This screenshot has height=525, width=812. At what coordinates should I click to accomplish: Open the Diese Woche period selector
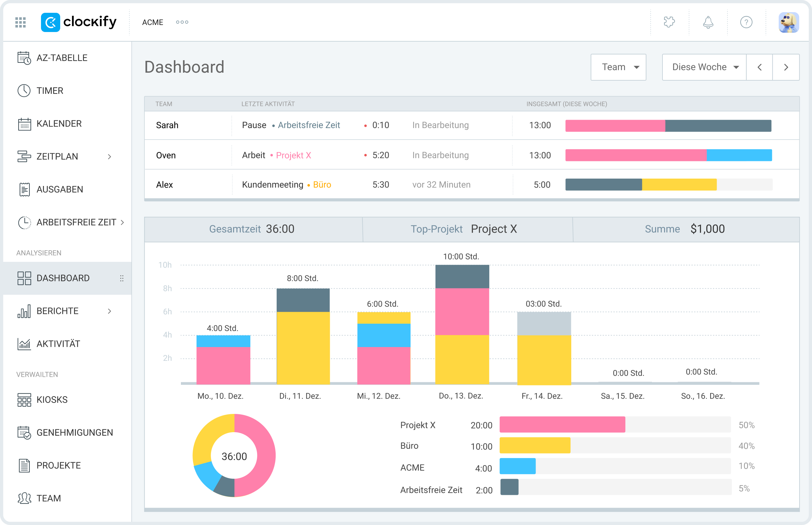coord(703,67)
